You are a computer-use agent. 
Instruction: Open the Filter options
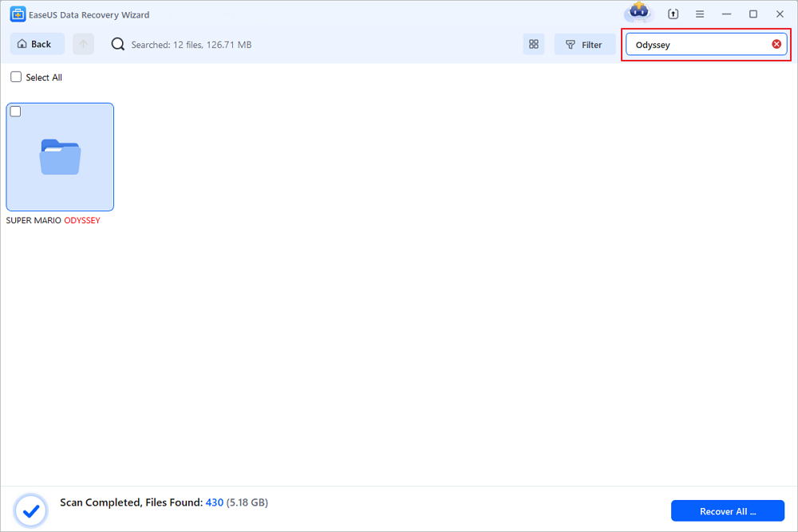[584, 44]
